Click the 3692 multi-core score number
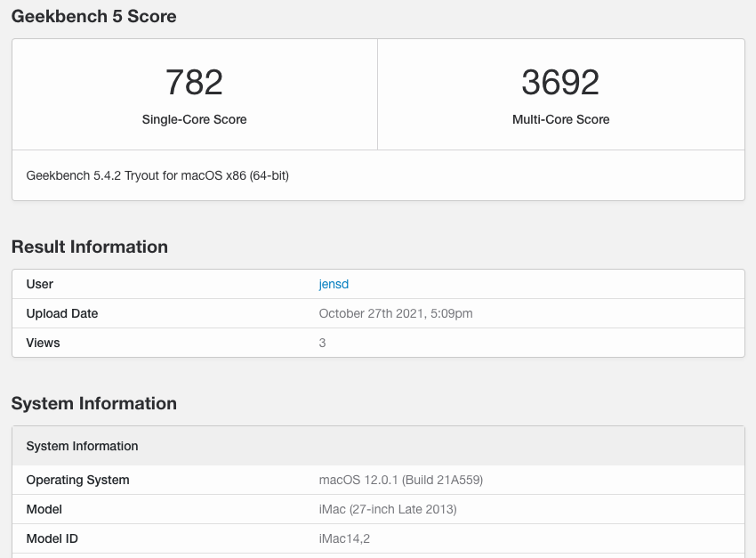This screenshot has width=756, height=558. (x=560, y=83)
